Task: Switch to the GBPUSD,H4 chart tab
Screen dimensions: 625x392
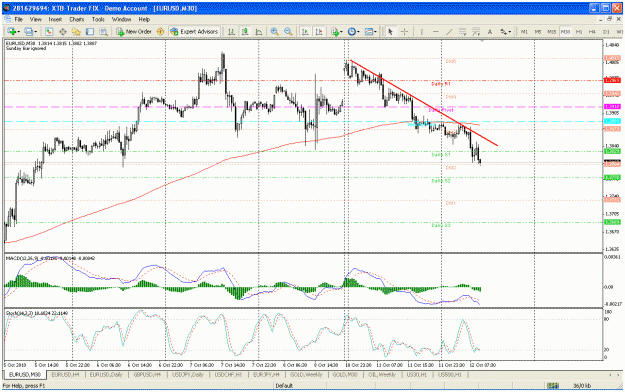Action: (147, 375)
